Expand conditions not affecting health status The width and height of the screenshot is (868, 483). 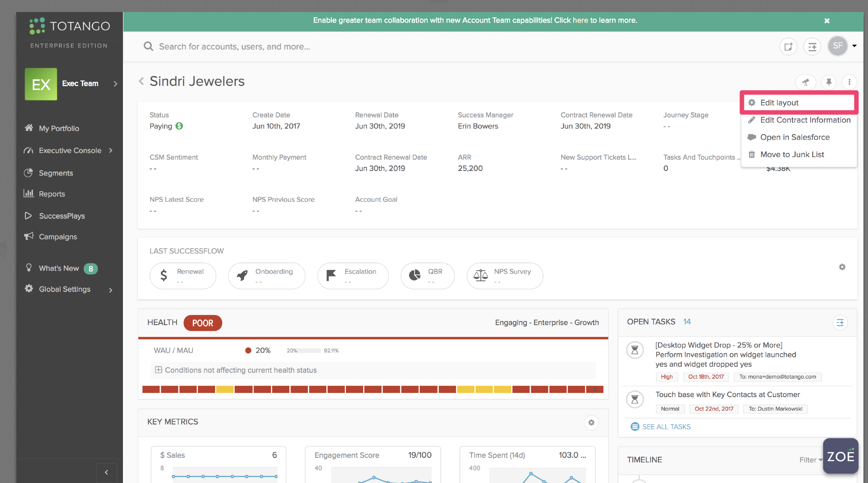pyautogui.click(x=159, y=370)
